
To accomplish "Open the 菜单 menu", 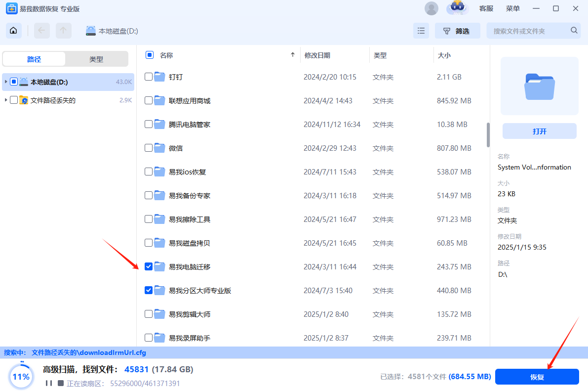I will (512, 8).
